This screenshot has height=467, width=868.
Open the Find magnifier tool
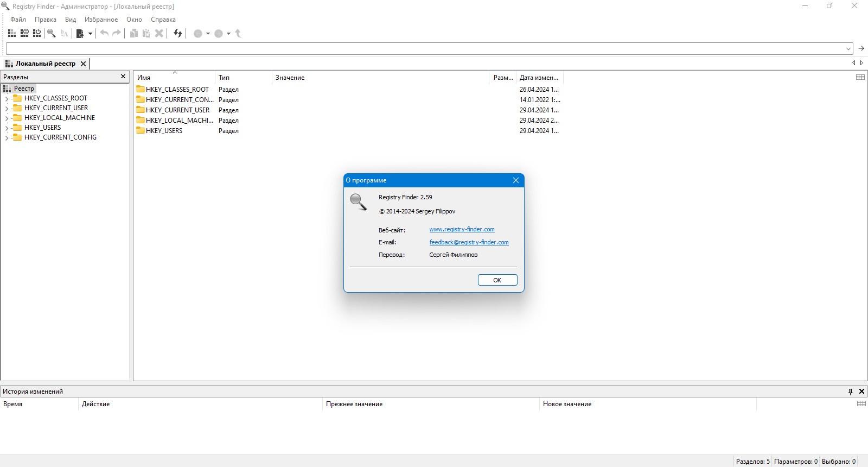52,34
